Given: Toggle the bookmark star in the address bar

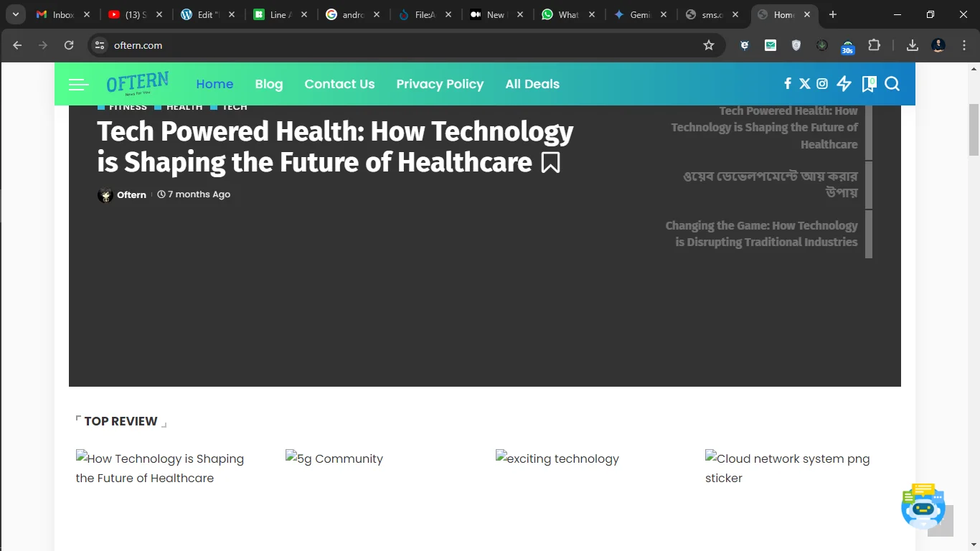Looking at the screenshot, I should [709, 45].
